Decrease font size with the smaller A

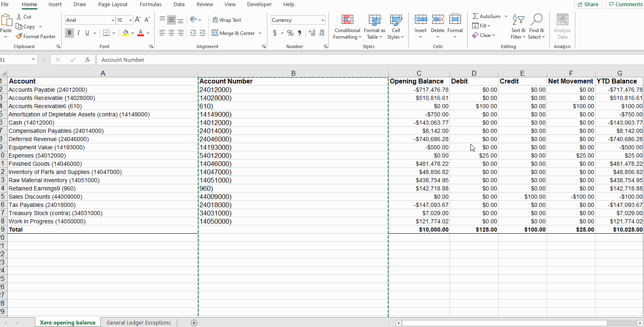coord(147,20)
